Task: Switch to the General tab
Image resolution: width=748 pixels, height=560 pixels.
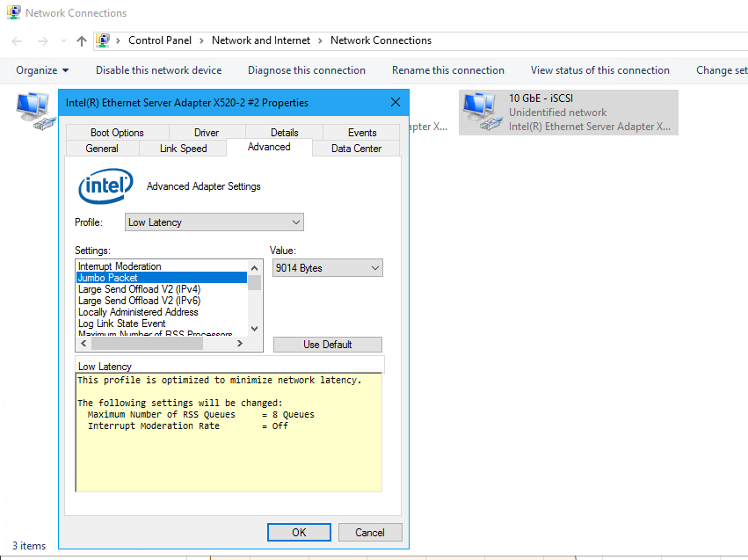Action: [x=102, y=149]
